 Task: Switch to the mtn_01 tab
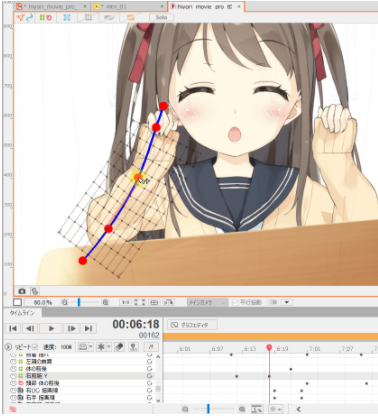click(x=116, y=7)
